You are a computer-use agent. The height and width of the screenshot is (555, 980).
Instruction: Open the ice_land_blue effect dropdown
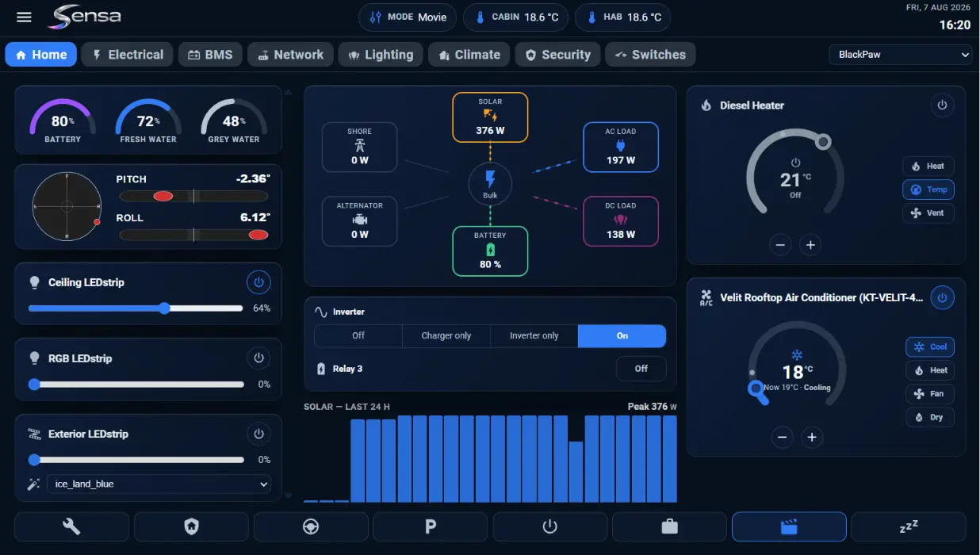[159, 484]
